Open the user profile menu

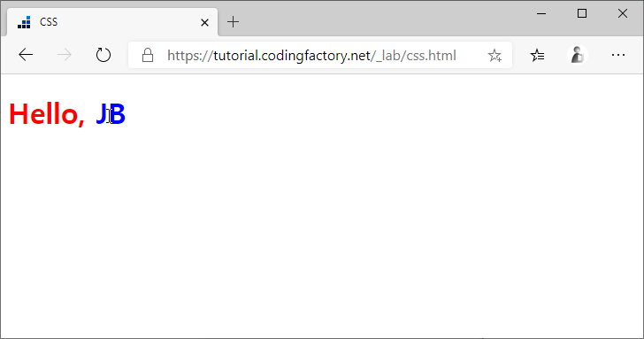pos(577,55)
